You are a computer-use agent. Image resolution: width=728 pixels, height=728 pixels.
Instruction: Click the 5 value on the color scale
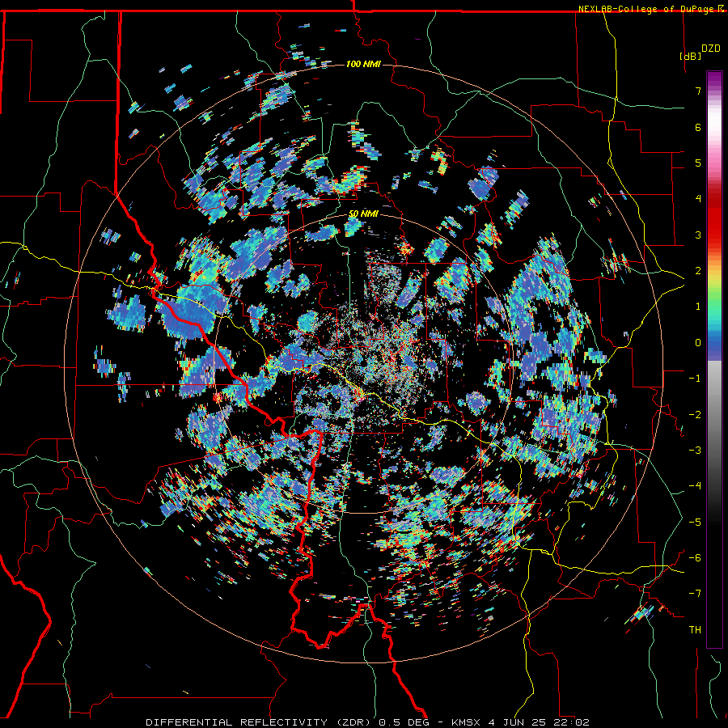698,163
